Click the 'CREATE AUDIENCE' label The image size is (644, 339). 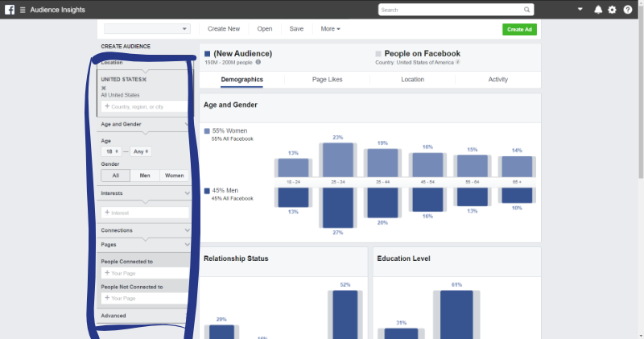pyautogui.click(x=126, y=47)
